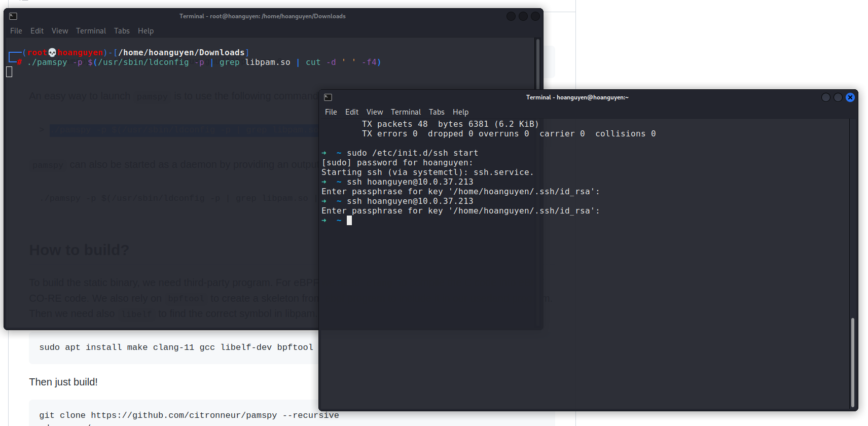Click the hoanguyen terminal scrollbar thumb

(853, 363)
